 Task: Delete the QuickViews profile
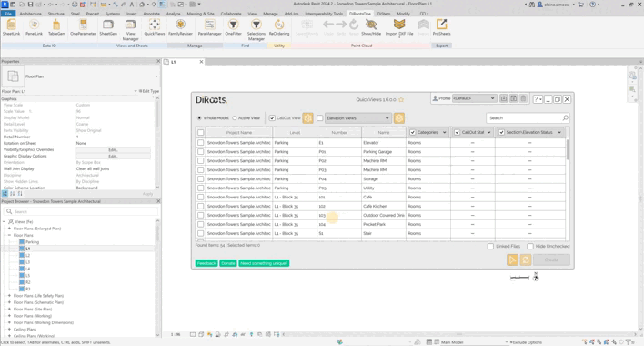click(x=523, y=98)
